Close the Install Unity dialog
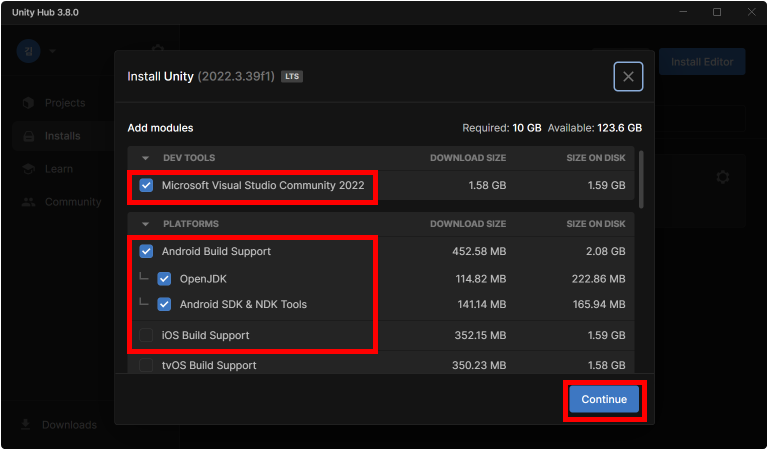Image resolution: width=769 pixels, height=451 pixels. point(628,76)
